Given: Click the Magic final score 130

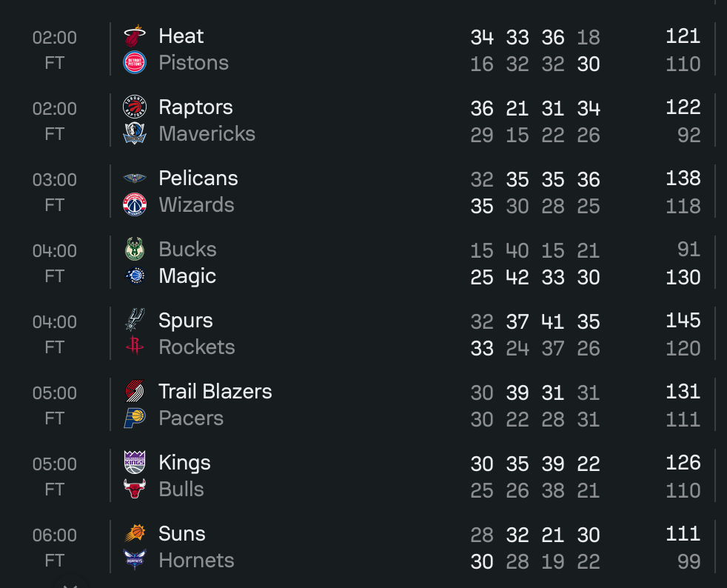Looking at the screenshot, I should [x=683, y=277].
